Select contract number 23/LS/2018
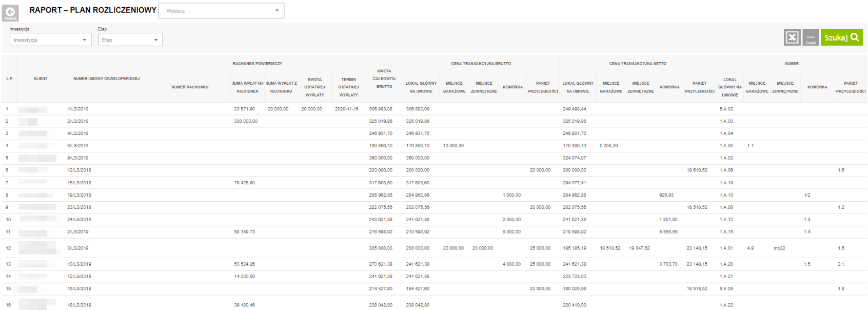 pos(79,207)
